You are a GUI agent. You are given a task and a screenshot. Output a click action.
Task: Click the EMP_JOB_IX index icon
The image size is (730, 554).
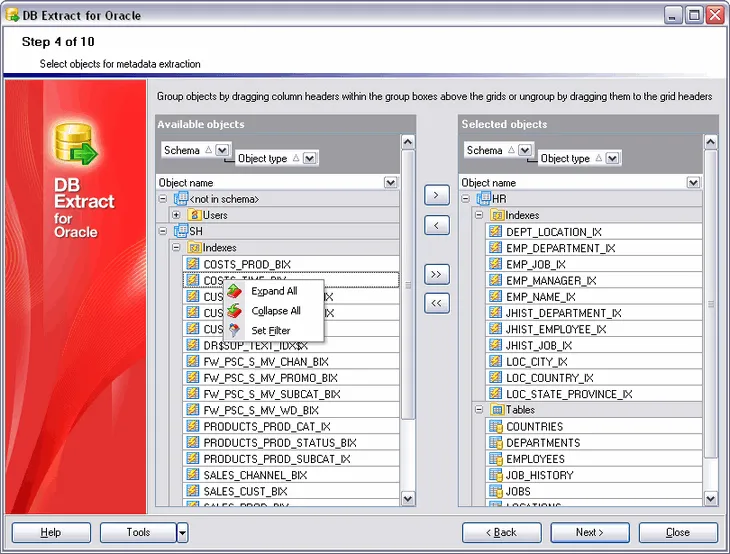[x=495, y=264]
